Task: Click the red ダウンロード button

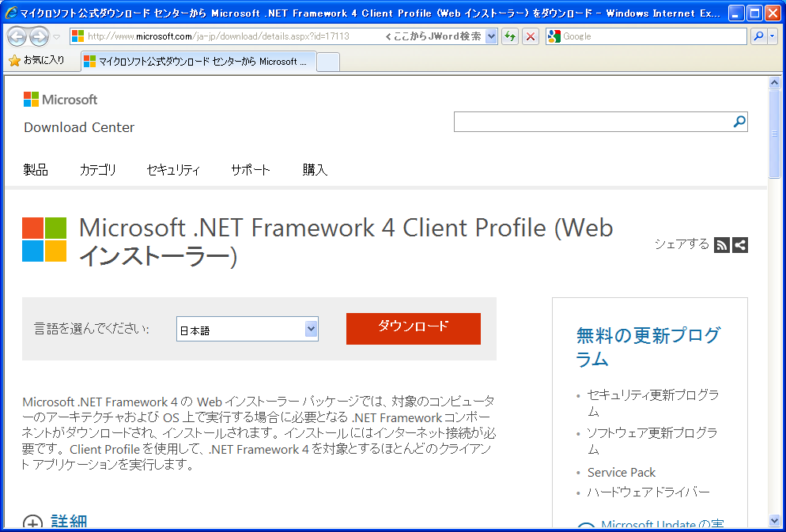Action: point(413,329)
